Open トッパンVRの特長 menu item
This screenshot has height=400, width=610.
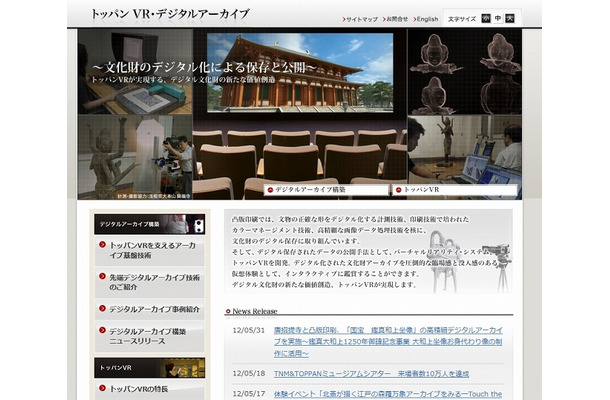pyautogui.click(x=149, y=389)
